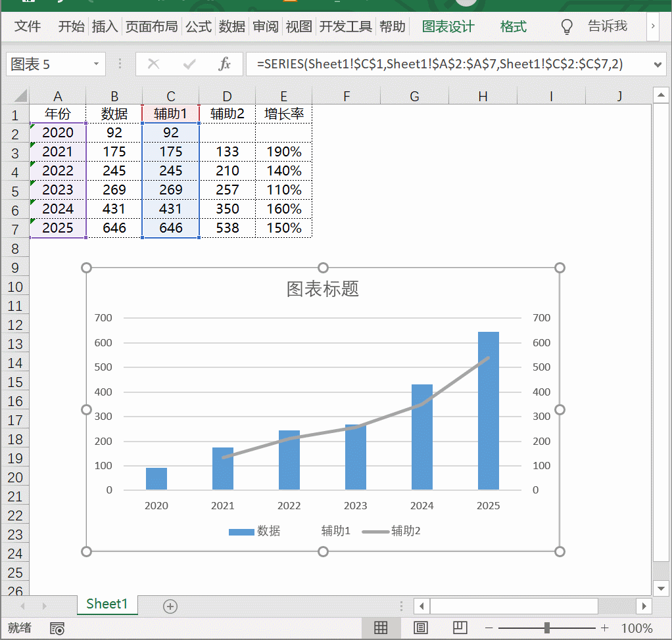Expand the Name Box dropdown arrow
Viewport: 672px width, 640px height.
[x=97, y=64]
